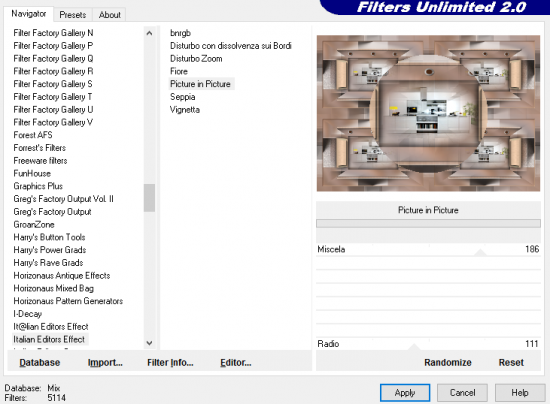Screen dimensions: 550x404
Task: Choose the Seppia filter
Action: pyautogui.click(x=182, y=97)
